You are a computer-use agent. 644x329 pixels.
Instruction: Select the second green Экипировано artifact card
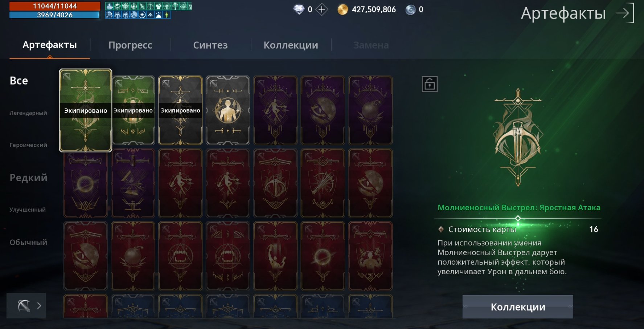pos(133,110)
